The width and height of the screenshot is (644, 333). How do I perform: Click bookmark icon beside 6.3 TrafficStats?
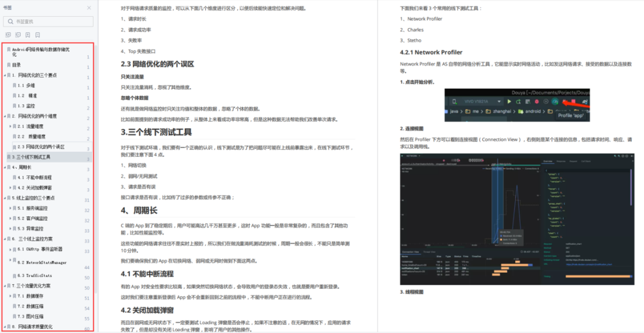tap(14, 275)
